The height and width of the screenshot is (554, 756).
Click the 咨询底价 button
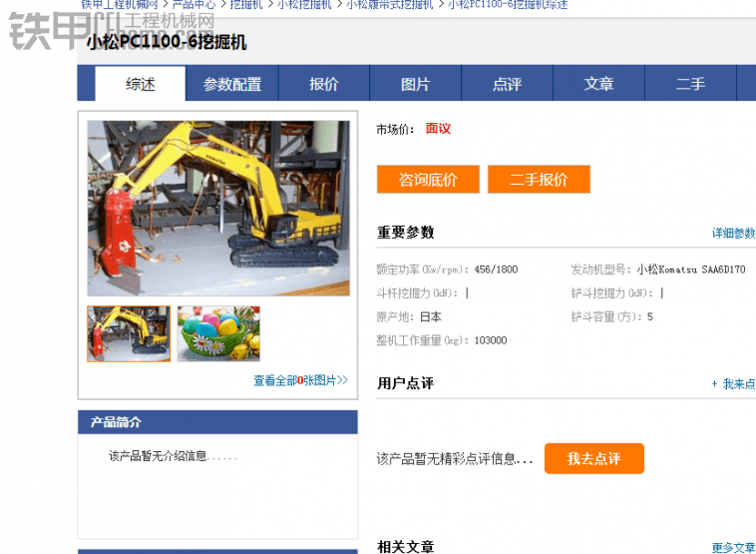[428, 179]
